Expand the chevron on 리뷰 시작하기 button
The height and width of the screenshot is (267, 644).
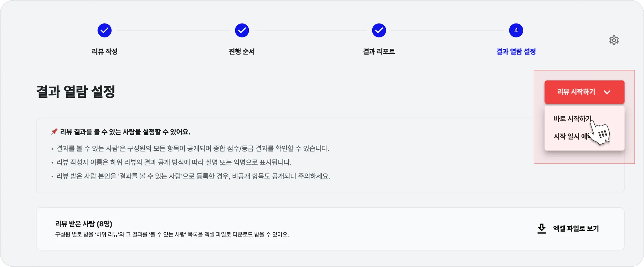click(607, 92)
